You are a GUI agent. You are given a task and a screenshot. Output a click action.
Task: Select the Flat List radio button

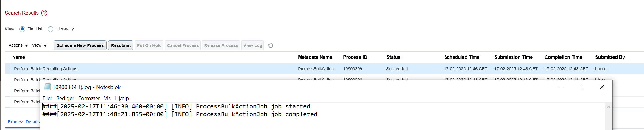click(22, 29)
